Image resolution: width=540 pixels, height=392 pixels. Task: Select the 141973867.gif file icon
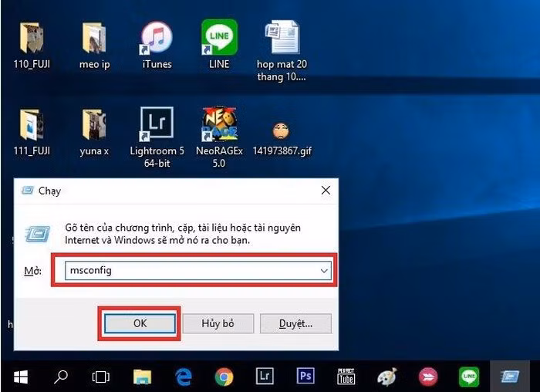point(282,139)
